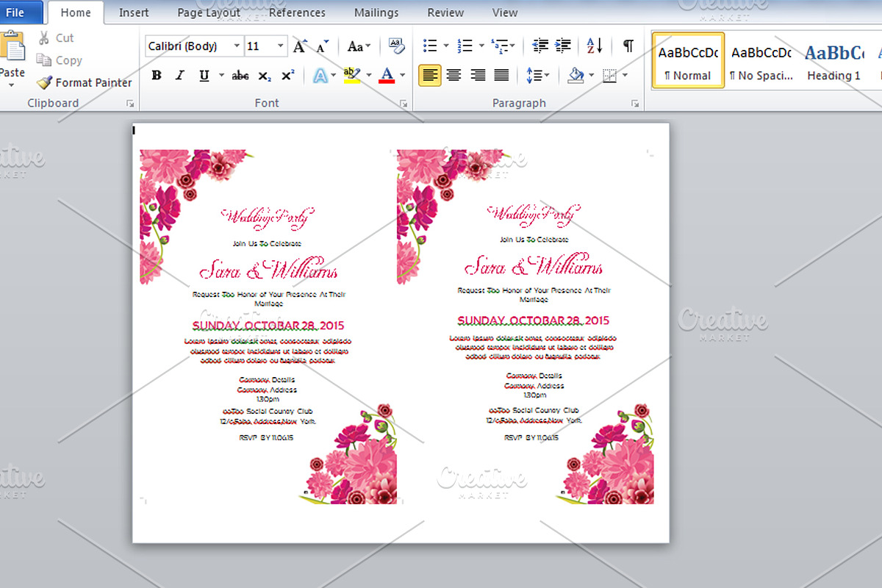Insert numbered list
The width and height of the screenshot is (882, 588).
465,46
